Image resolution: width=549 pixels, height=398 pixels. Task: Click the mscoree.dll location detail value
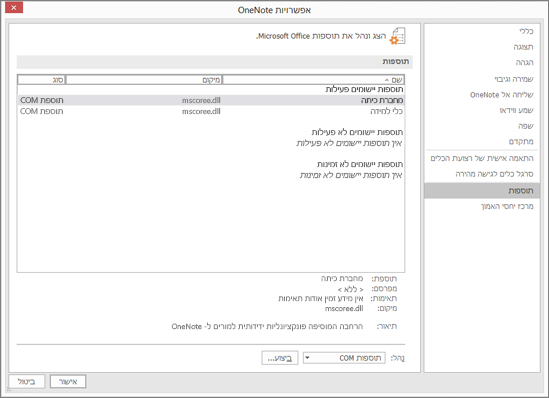pos(344,308)
